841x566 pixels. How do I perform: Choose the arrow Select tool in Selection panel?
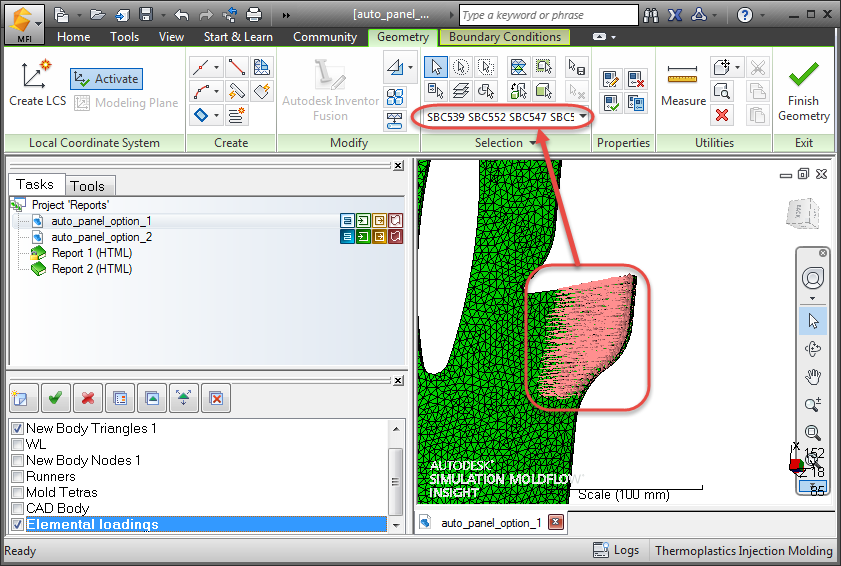point(436,67)
